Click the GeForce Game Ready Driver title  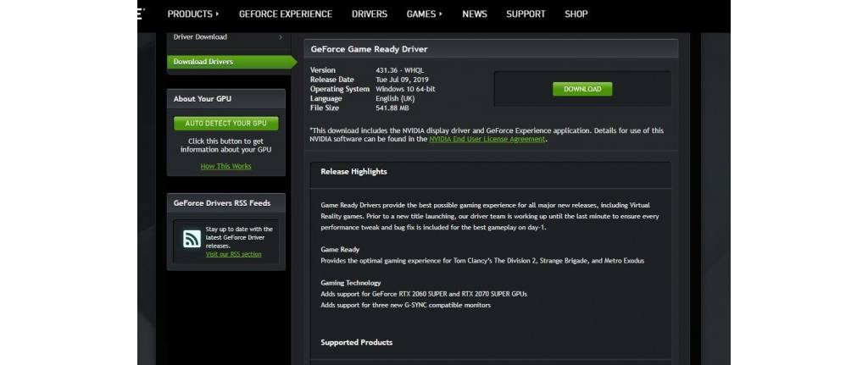point(370,49)
